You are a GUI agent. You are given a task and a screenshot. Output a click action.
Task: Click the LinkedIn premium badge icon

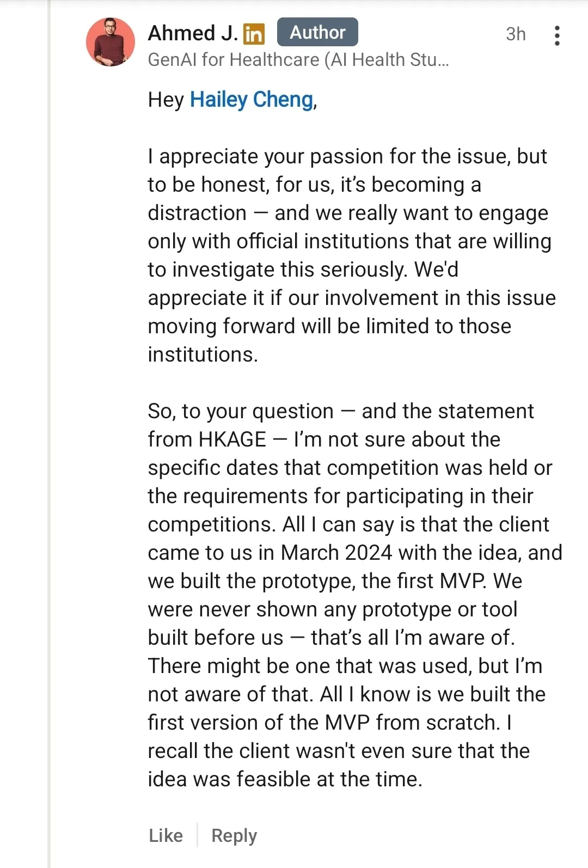coord(254,34)
